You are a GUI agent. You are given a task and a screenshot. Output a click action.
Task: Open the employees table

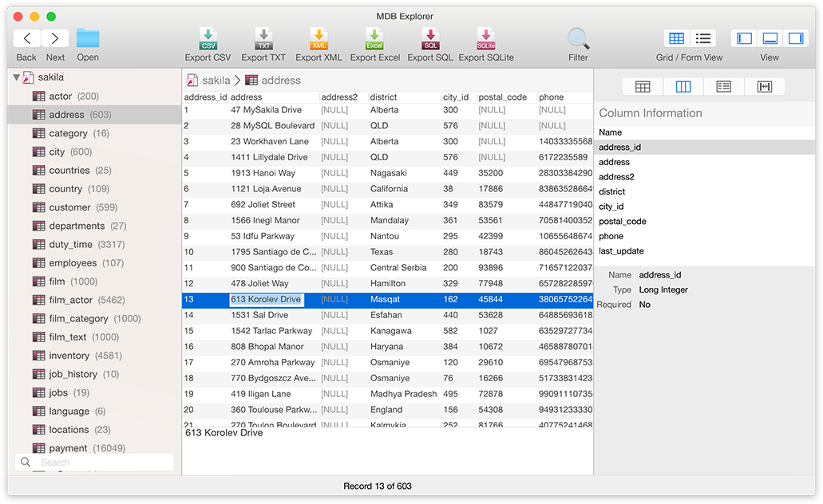coord(94,263)
